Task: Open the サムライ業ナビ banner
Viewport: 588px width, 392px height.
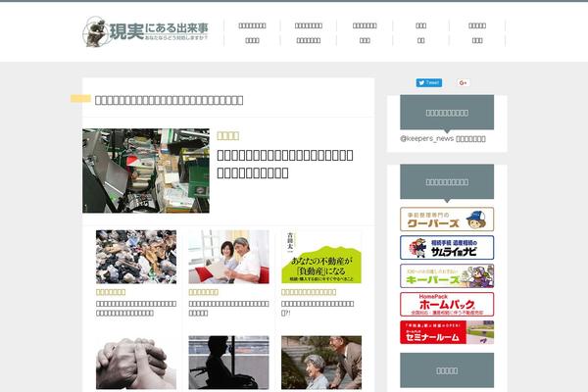Action: (x=447, y=248)
